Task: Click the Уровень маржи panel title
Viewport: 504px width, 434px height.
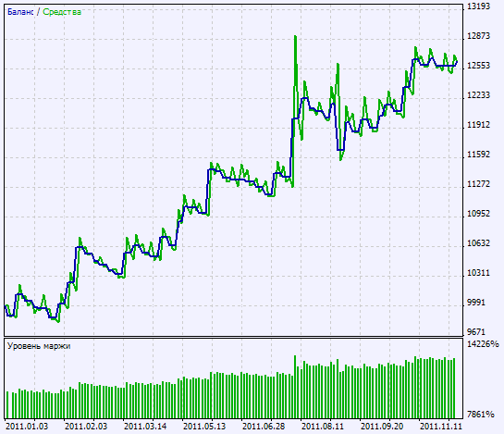Action: [39, 346]
